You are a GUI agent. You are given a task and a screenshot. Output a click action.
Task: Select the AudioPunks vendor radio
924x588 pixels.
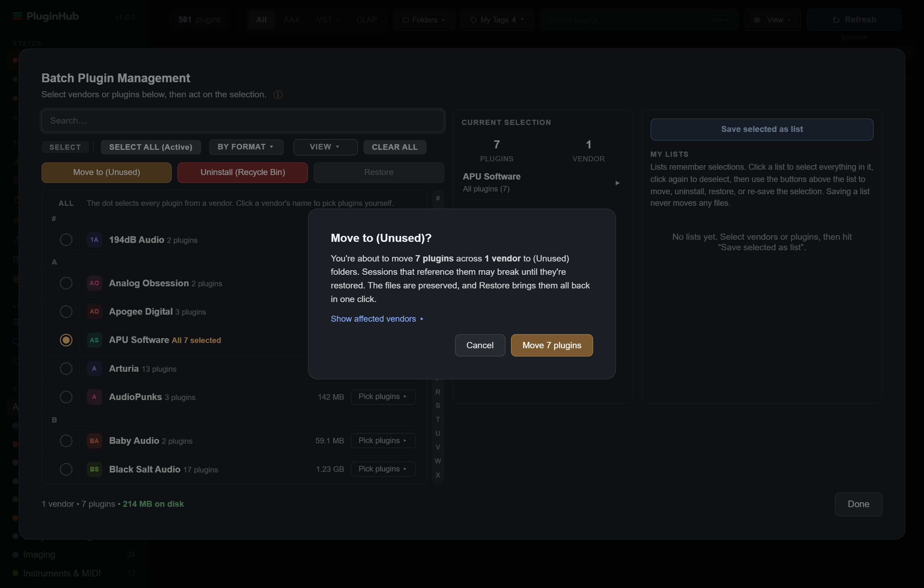pos(66,397)
